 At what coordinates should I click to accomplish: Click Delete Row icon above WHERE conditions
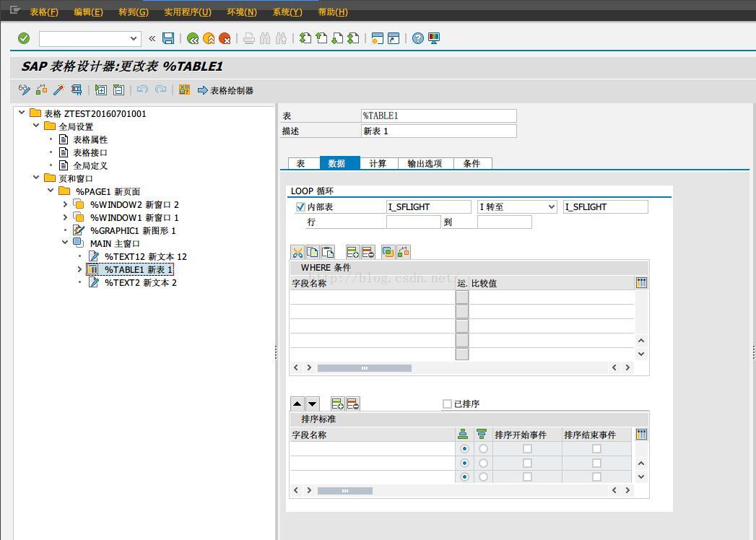pyautogui.click(x=368, y=252)
